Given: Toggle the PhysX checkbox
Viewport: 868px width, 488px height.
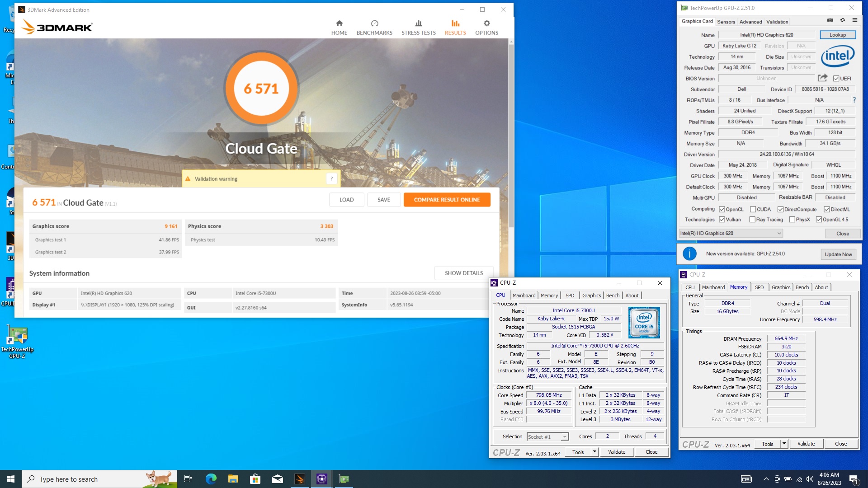Looking at the screenshot, I should click(792, 220).
